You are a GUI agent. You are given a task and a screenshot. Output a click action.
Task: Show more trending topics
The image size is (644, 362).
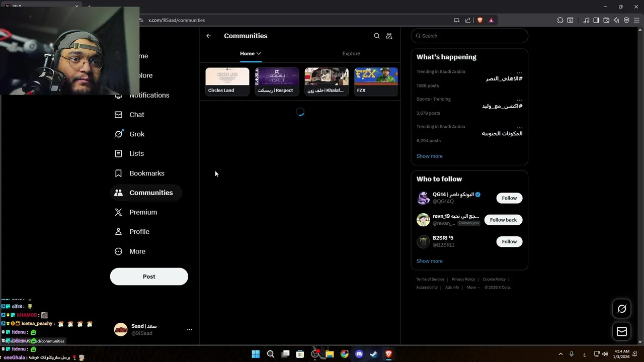[x=430, y=156]
